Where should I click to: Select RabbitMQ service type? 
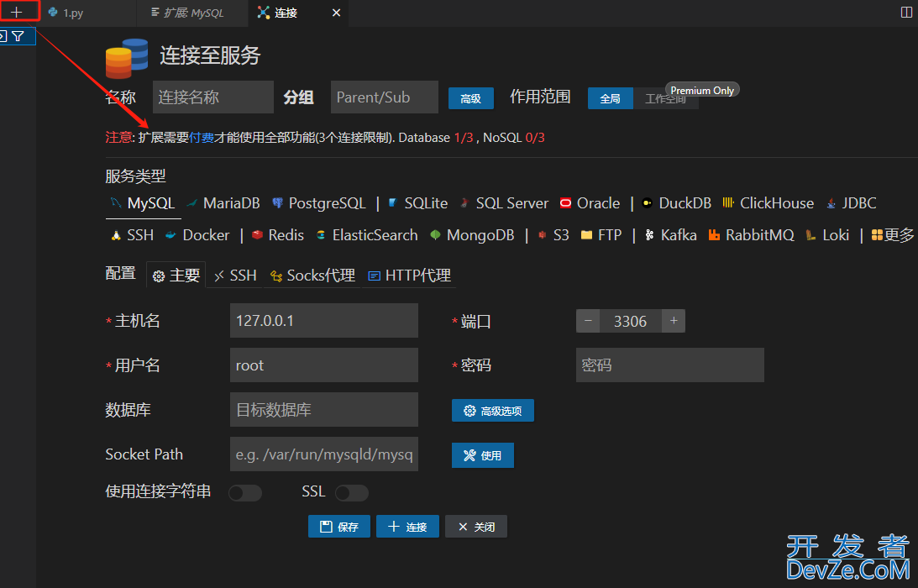[751, 235]
